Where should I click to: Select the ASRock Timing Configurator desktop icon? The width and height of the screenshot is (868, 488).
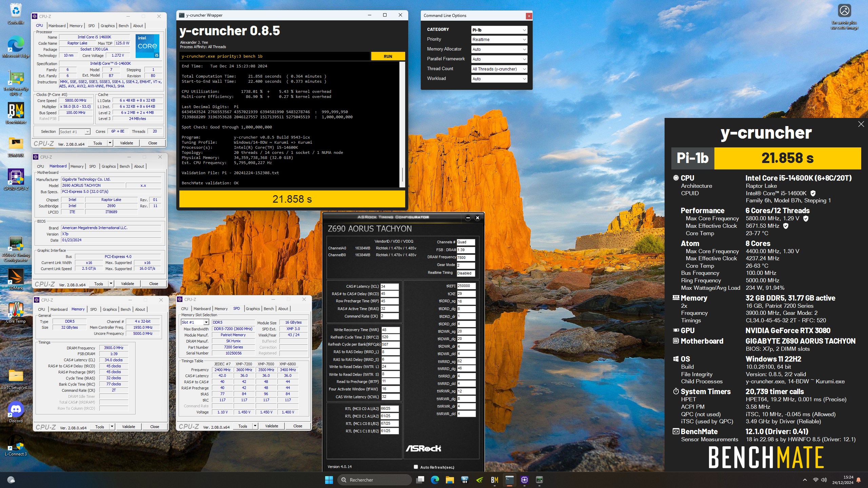pyautogui.click(x=16, y=249)
